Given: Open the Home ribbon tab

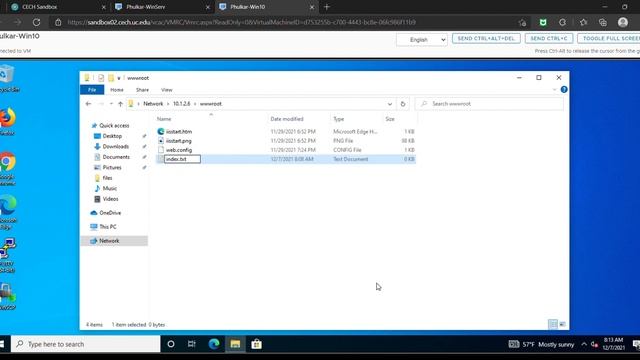Looking at the screenshot, I should pyautogui.click(x=117, y=90).
